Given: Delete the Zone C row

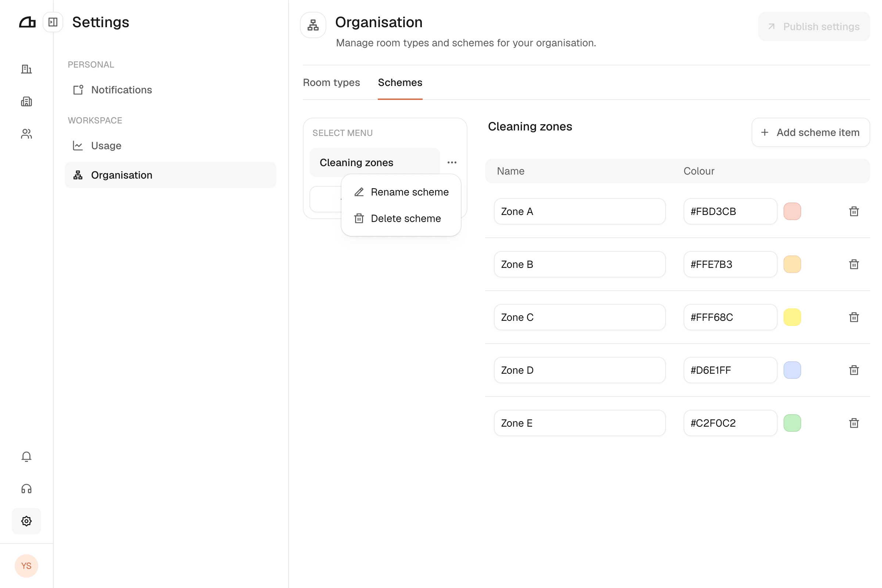Looking at the screenshot, I should point(854,317).
